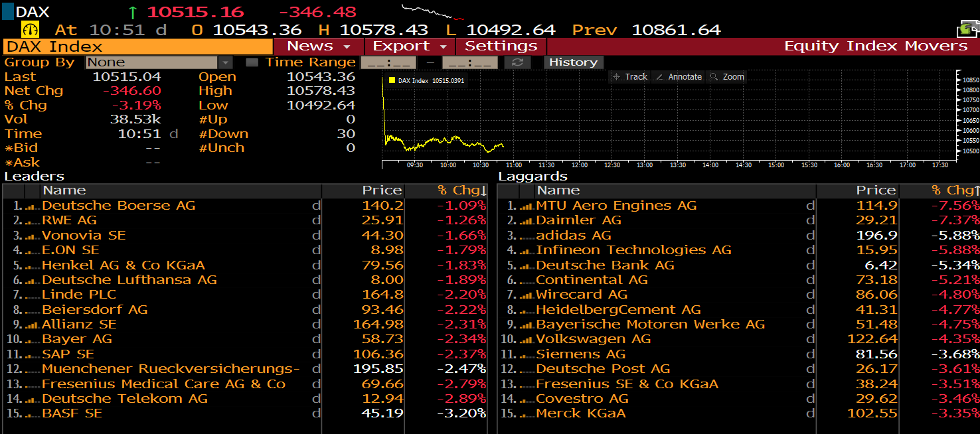Viewport: 980px width, 434px height.
Task: Click the bar icon beside Deutsche Telekom AG
Action: [32, 399]
